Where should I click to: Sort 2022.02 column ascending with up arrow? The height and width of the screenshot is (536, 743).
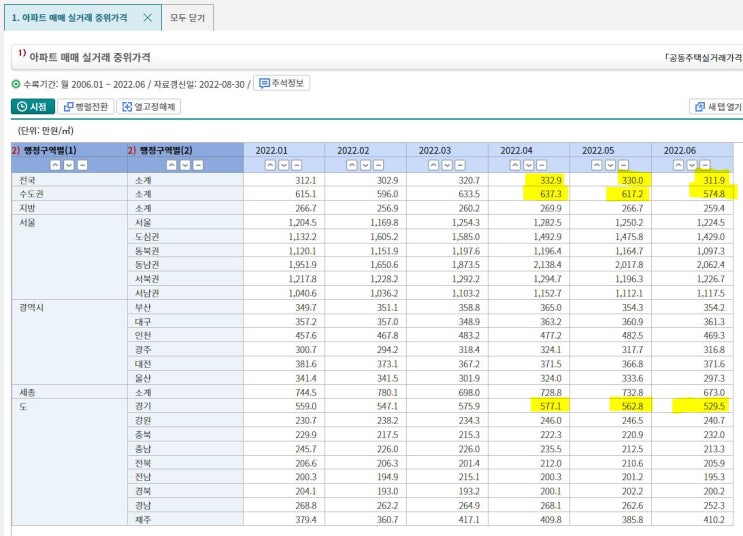coord(352,165)
